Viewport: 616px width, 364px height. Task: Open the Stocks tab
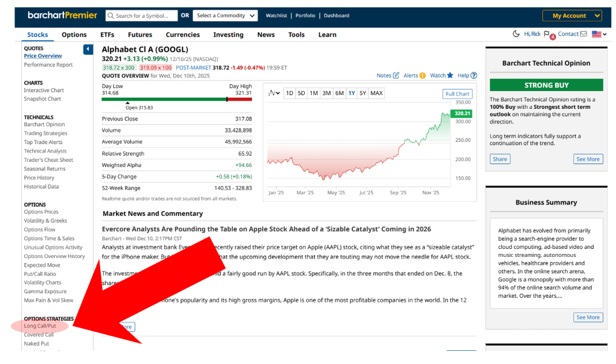click(x=37, y=35)
